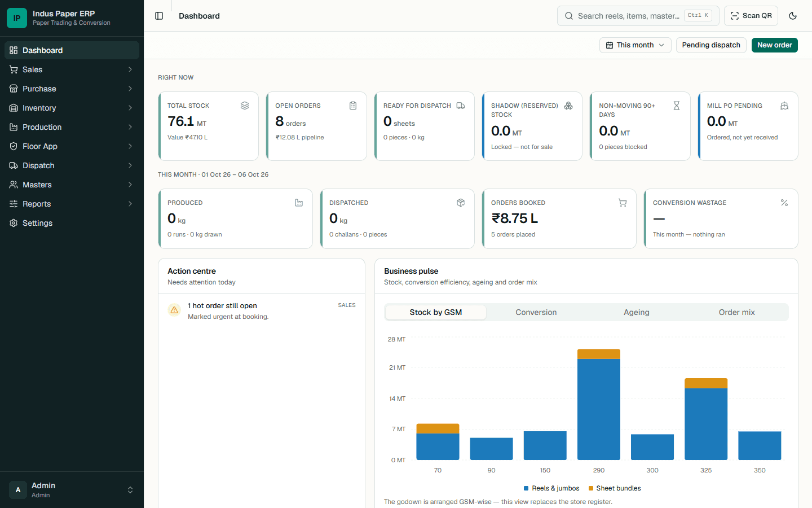
Task: Select the Stock by GSM tab
Action: pos(436,312)
